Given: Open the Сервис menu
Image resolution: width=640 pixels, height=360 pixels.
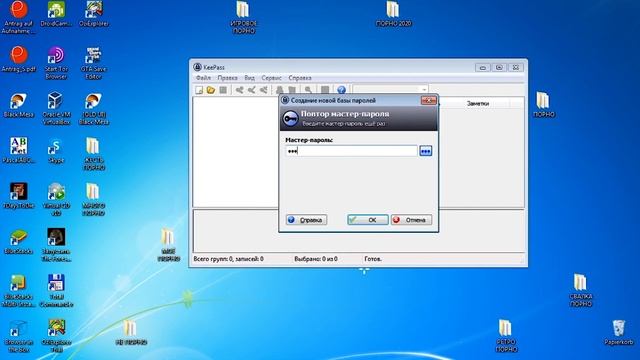Looking at the screenshot, I should pos(271,78).
